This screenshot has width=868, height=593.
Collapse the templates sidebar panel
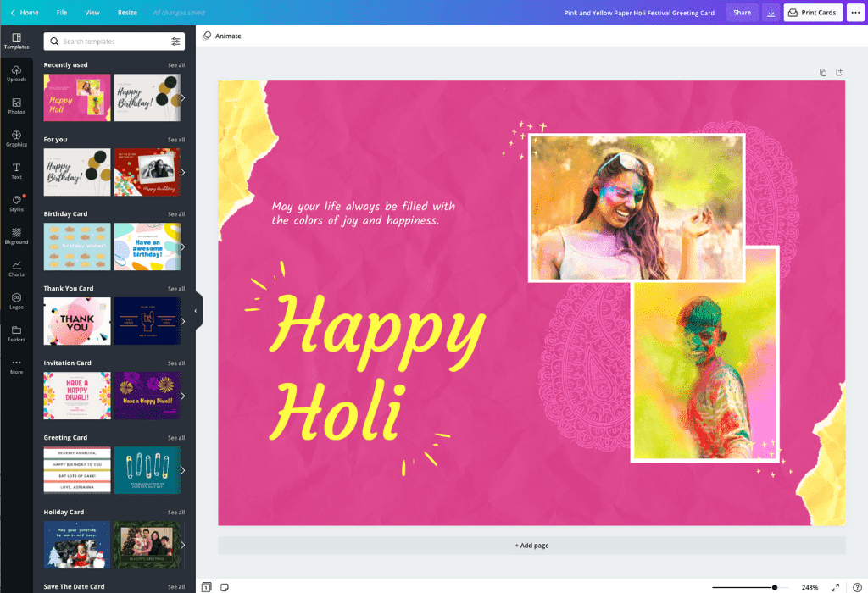click(x=197, y=310)
